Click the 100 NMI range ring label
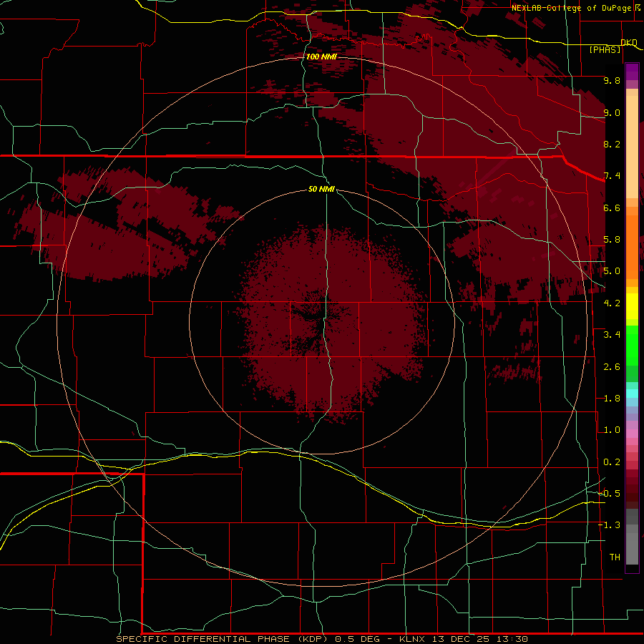The width and height of the screenshot is (644, 644). click(321, 57)
